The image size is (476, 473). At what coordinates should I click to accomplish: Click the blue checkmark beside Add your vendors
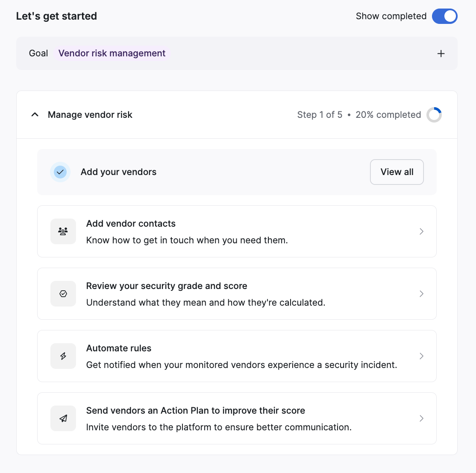tap(60, 172)
